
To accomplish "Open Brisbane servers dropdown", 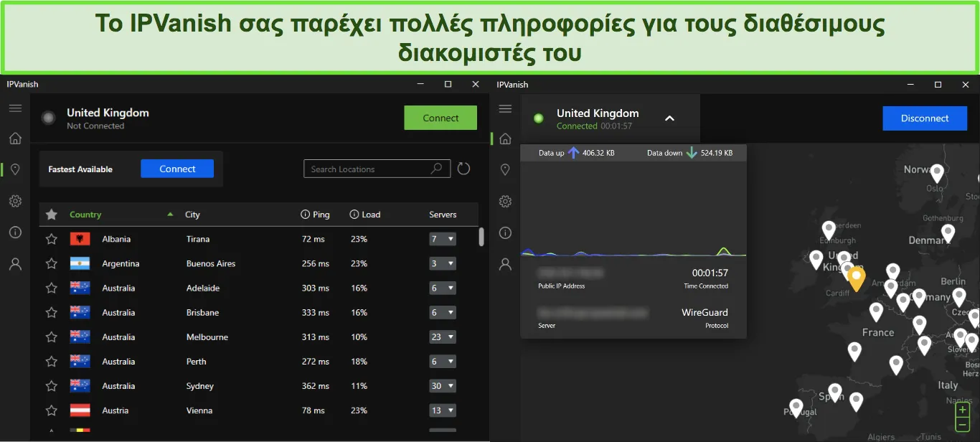I will pyautogui.click(x=443, y=312).
